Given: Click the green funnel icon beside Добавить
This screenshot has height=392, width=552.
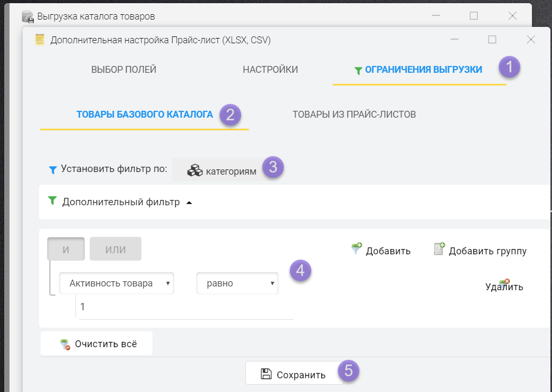Looking at the screenshot, I should [x=357, y=248].
